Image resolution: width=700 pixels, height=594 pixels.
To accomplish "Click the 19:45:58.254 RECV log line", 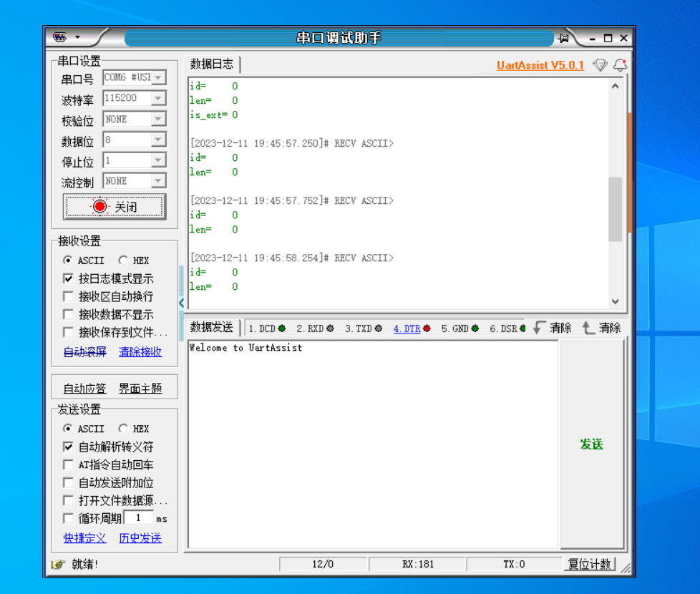I will click(x=292, y=258).
